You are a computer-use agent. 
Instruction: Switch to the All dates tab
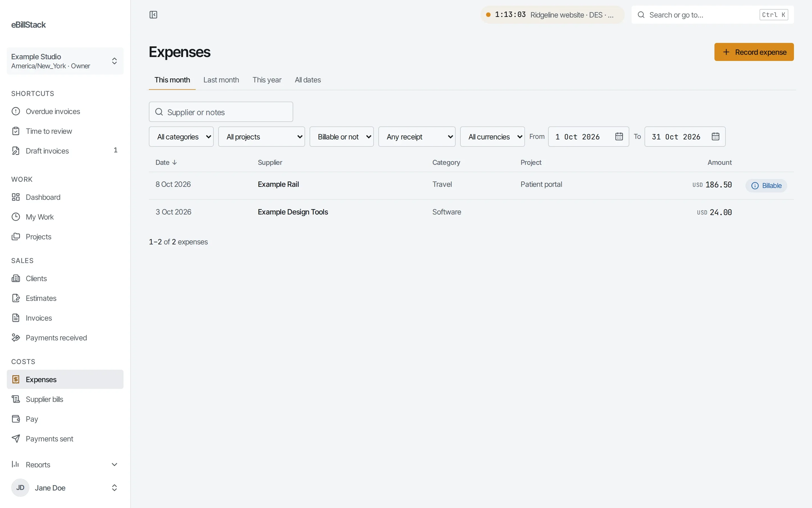tap(308, 80)
